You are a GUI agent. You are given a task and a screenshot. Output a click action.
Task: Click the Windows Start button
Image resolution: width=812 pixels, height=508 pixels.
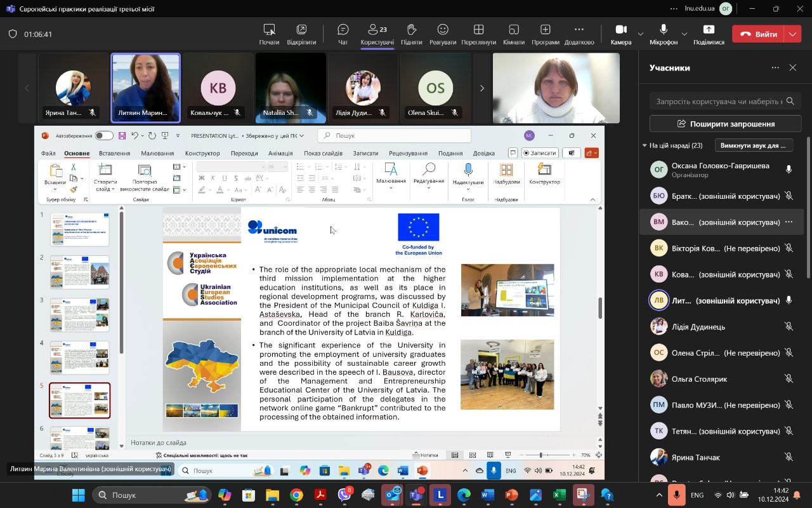pyautogui.click(x=79, y=495)
